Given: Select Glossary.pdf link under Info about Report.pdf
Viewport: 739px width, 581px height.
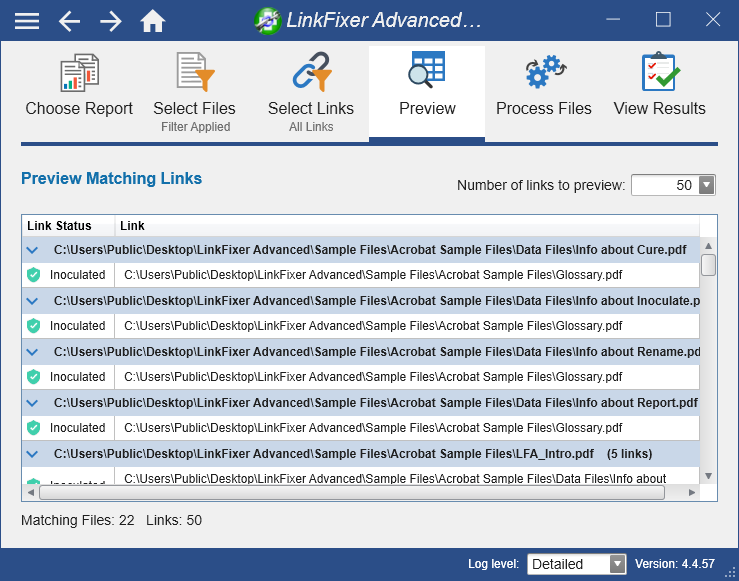Looking at the screenshot, I should pyautogui.click(x=373, y=428).
